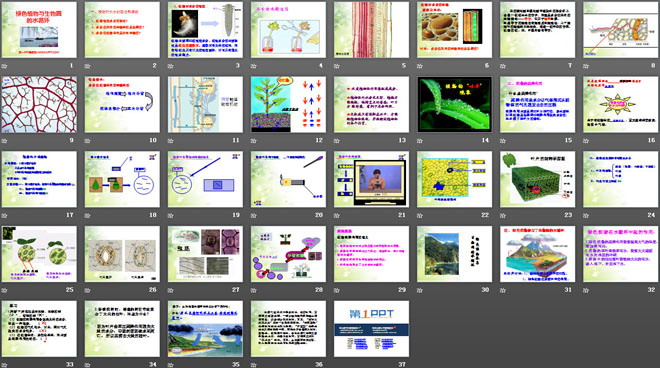Click the animation star icon under slide 27
The image size is (660, 368).
click(171, 291)
